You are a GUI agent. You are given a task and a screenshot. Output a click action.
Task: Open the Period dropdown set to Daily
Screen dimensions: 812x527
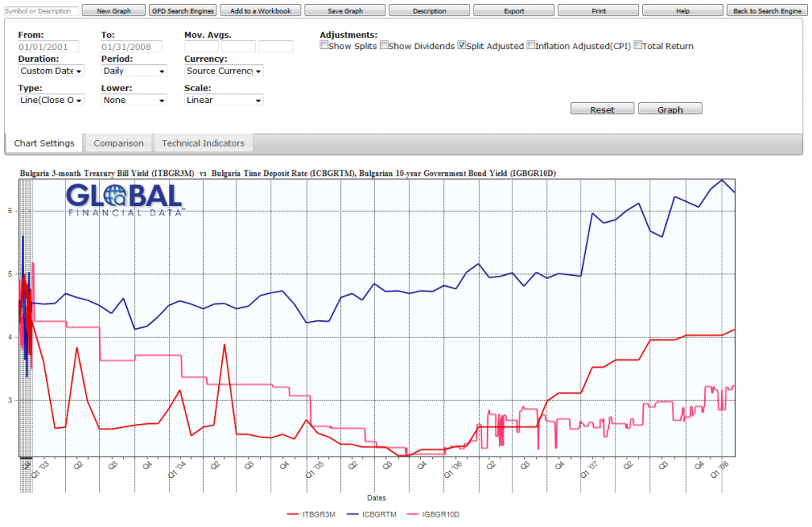pos(133,71)
